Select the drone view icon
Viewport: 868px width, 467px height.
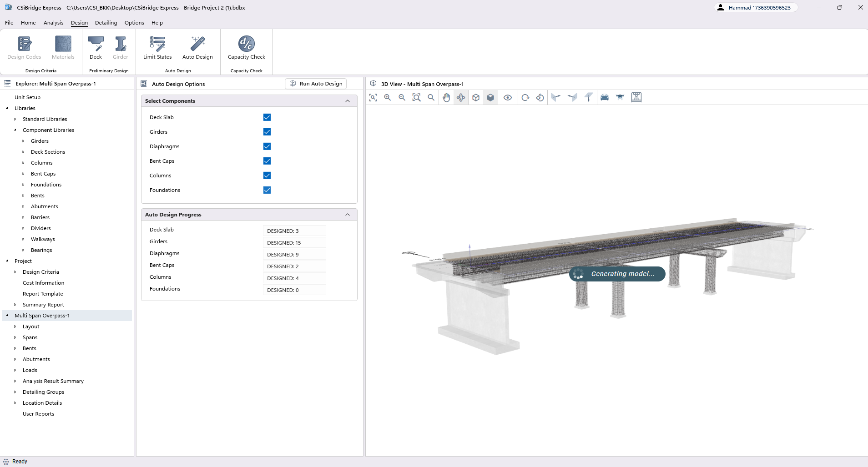pos(620,97)
